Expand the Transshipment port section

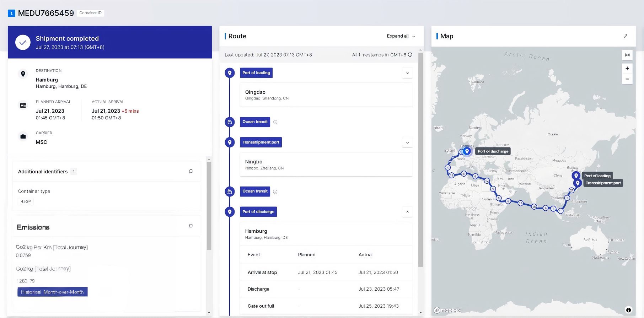click(407, 142)
